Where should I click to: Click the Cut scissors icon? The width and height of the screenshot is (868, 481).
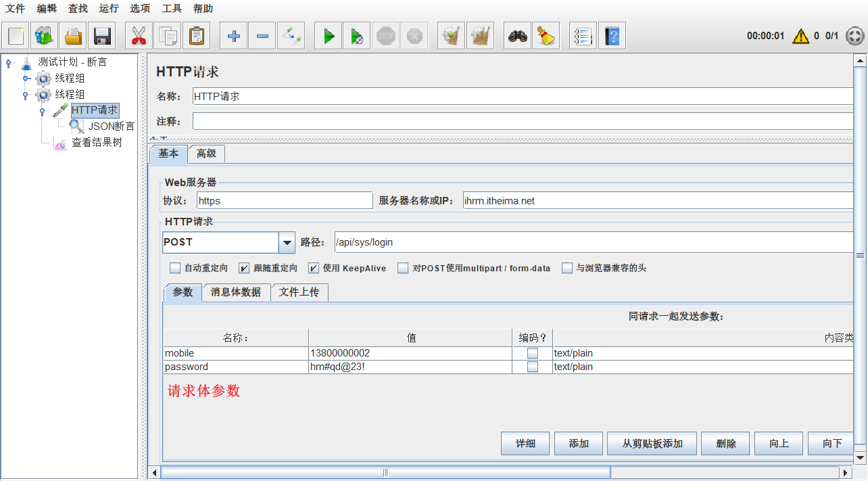(x=139, y=35)
